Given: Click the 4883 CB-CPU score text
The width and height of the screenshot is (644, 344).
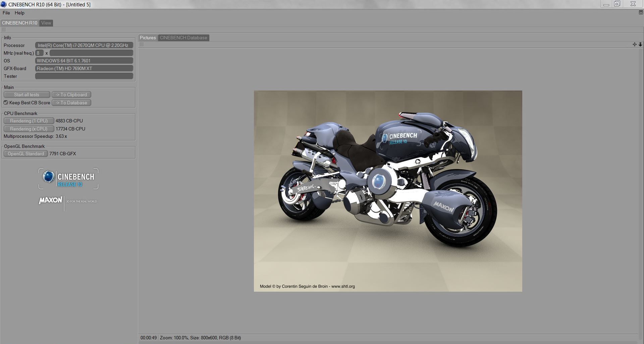Looking at the screenshot, I should 69,121.
